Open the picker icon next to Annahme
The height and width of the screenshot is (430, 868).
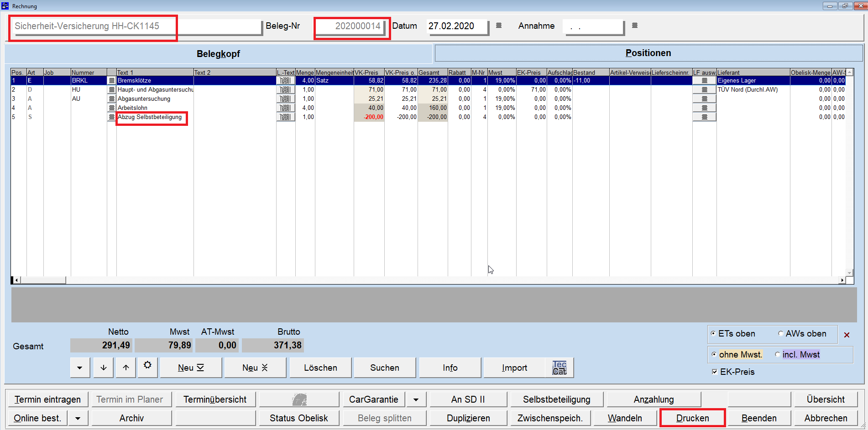pyautogui.click(x=635, y=26)
